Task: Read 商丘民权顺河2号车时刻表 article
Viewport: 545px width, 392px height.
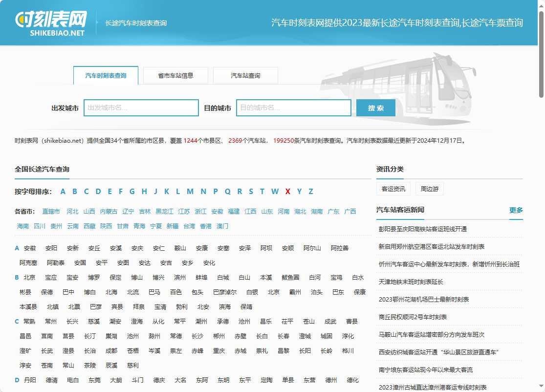Action: 413,317
